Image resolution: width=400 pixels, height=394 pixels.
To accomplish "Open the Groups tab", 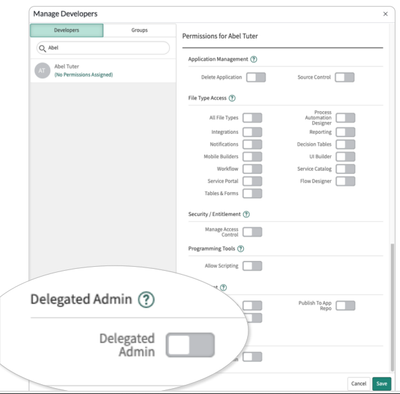I will 139,30.
